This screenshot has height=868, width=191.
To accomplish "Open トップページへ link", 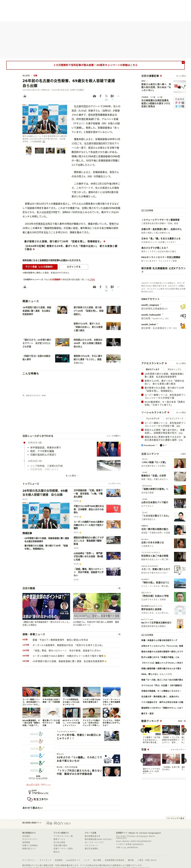I will tap(114, 484).
